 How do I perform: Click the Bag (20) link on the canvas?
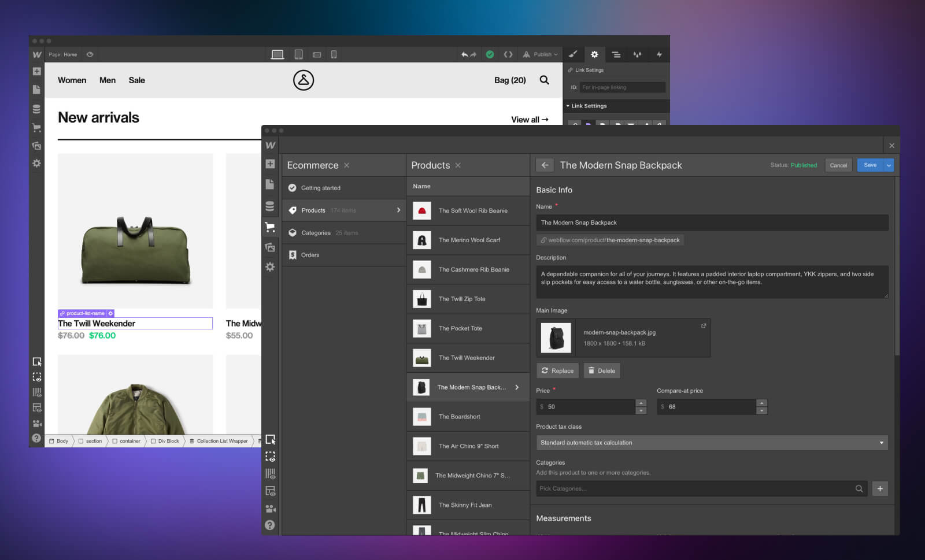(510, 80)
